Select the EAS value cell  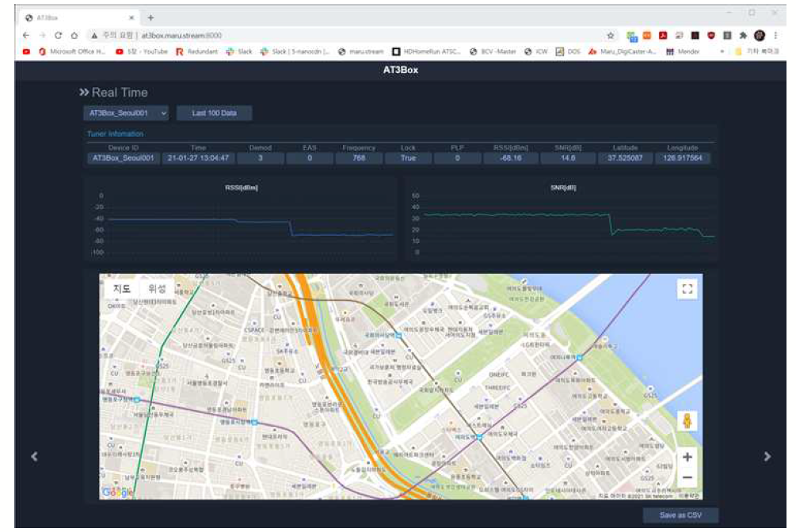[310, 158]
